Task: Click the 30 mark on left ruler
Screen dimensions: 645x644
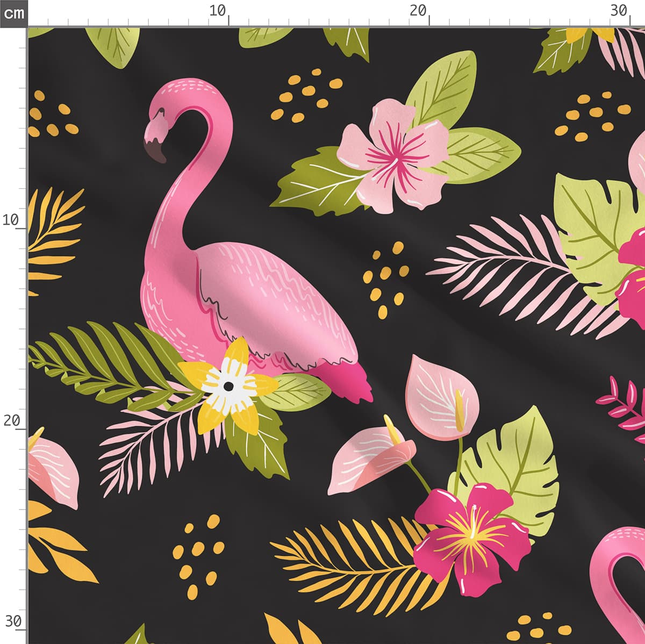Action: click(x=12, y=621)
